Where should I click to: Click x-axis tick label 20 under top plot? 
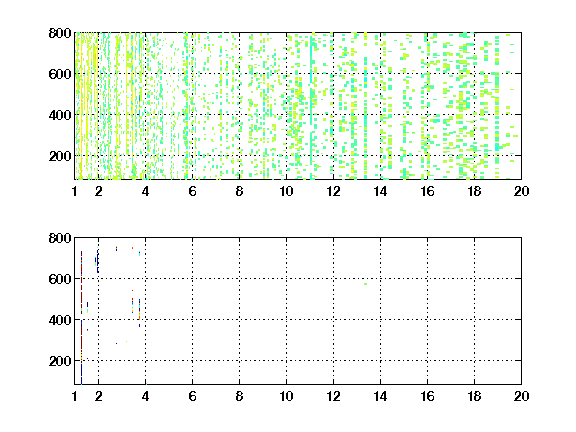521,191
